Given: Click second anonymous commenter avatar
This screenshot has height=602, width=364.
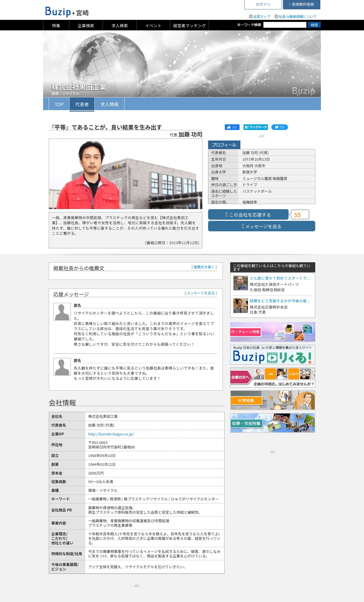Looking at the screenshot, I should tap(62, 367).
